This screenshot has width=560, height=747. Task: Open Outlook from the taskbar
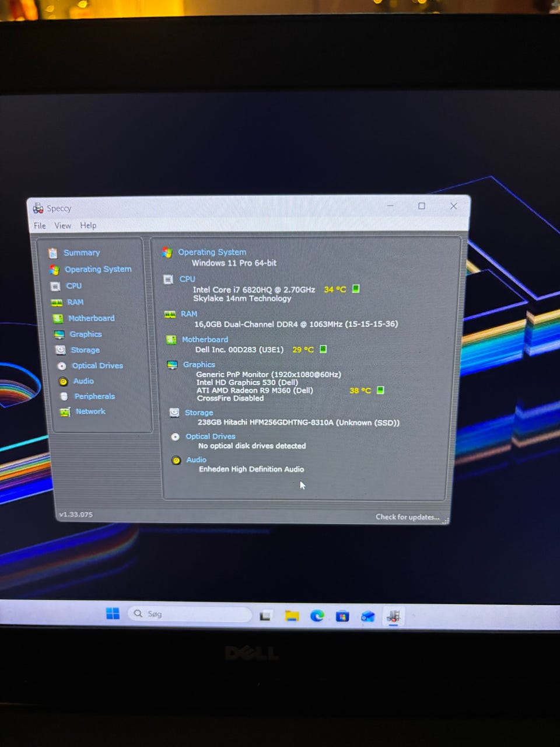(x=367, y=616)
